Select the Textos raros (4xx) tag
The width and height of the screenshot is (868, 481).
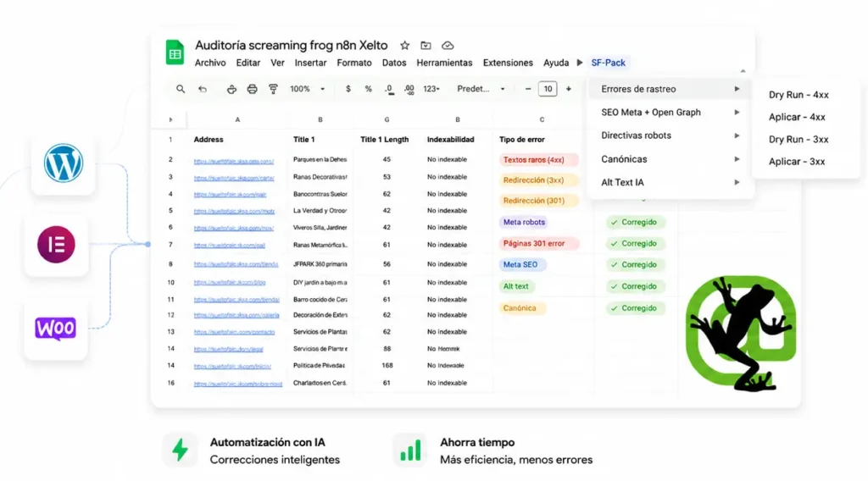pyautogui.click(x=538, y=160)
